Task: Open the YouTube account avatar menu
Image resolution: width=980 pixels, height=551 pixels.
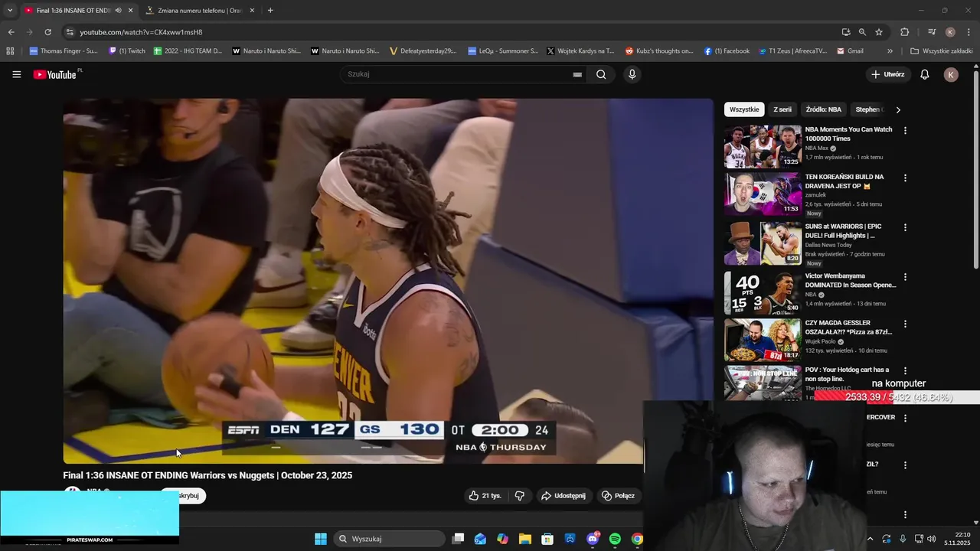Action: pos(951,74)
